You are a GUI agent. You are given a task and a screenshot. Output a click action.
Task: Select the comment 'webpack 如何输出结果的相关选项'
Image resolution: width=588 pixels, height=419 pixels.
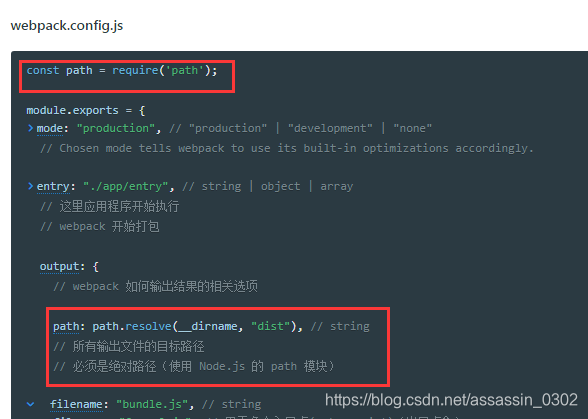(156, 287)
